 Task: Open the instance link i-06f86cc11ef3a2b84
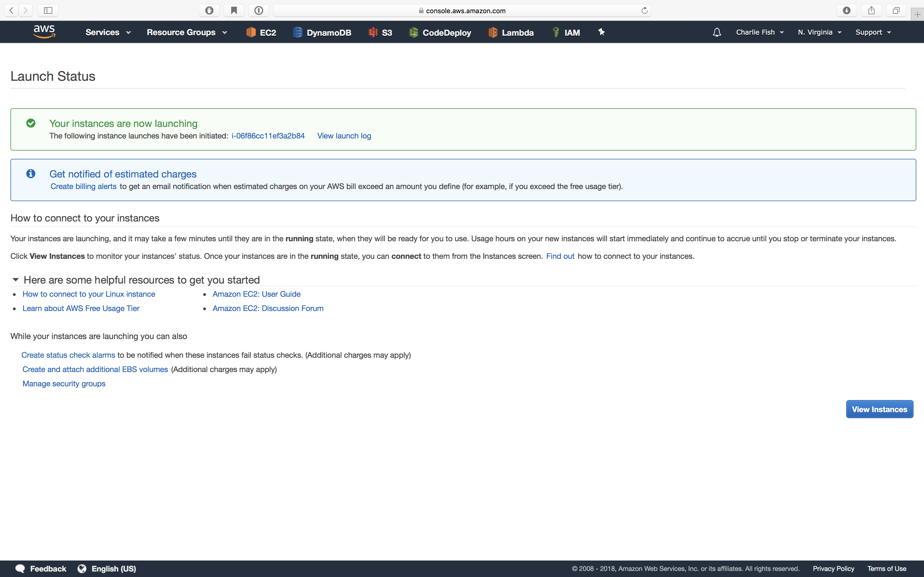(x=268, y=136)
